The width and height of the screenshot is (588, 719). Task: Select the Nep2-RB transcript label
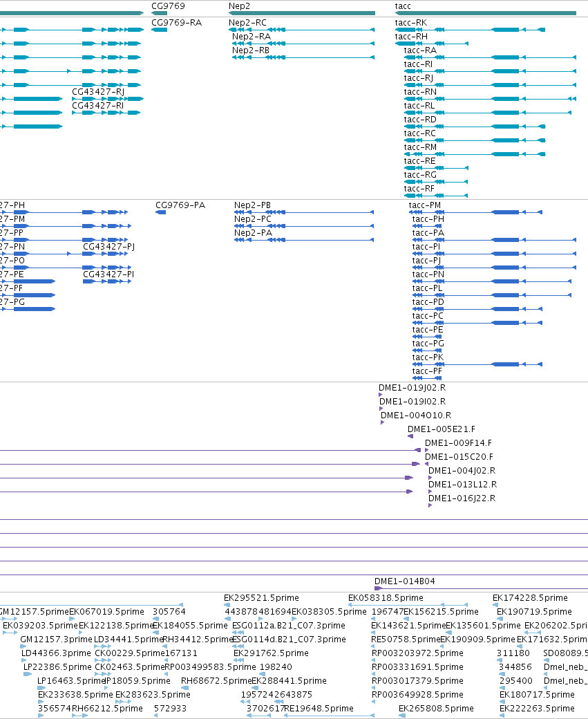251,50
